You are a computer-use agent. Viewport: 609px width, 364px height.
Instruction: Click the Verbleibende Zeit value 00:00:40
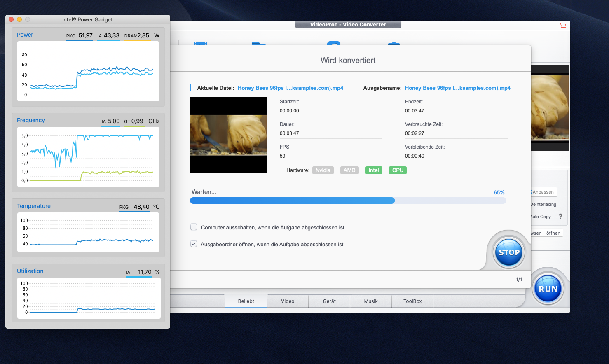tap(415, 156)
